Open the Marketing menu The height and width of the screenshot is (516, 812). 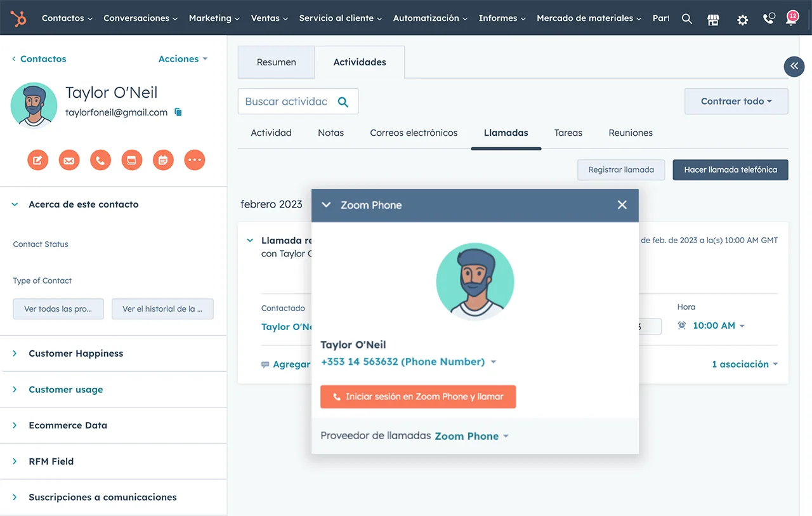[214, 18]
